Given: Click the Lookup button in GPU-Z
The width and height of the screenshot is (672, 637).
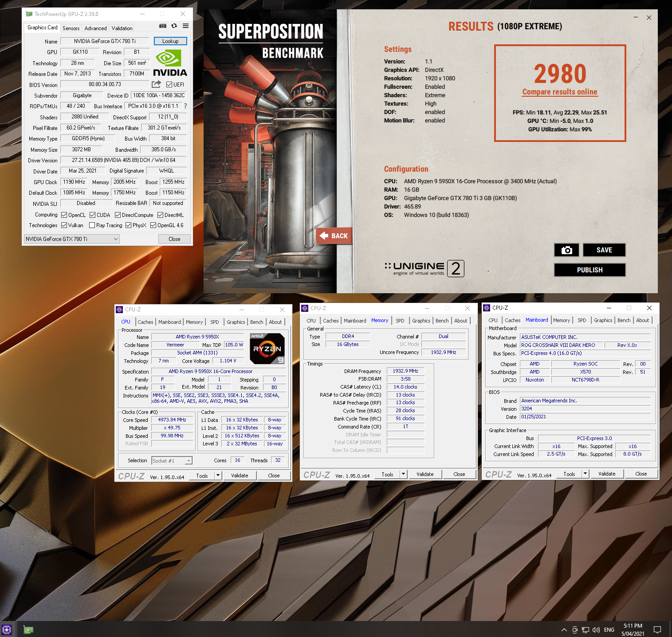Looking at the screenshot, I should (170, 41).
